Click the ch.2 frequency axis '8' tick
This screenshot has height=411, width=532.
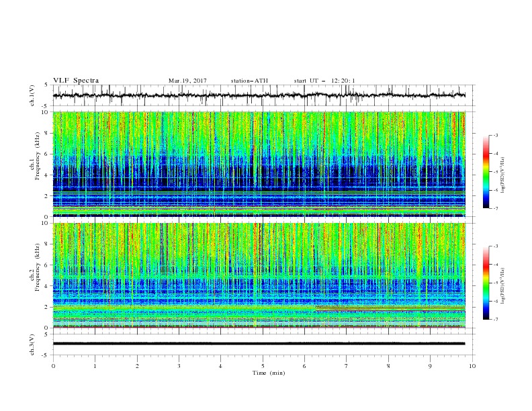click(x=48, y=244)
